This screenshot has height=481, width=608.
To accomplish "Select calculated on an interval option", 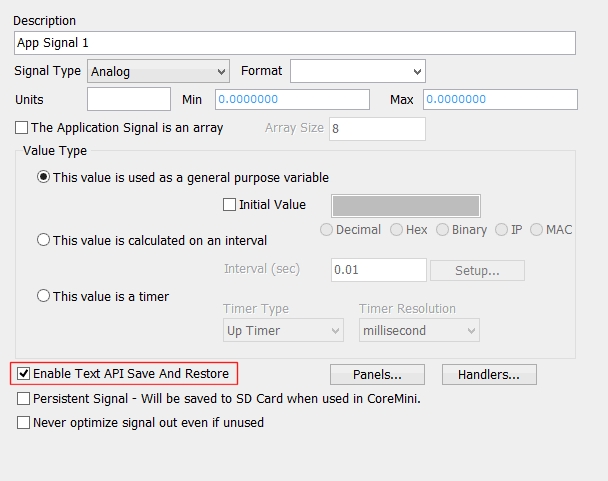I will [43, 240].
